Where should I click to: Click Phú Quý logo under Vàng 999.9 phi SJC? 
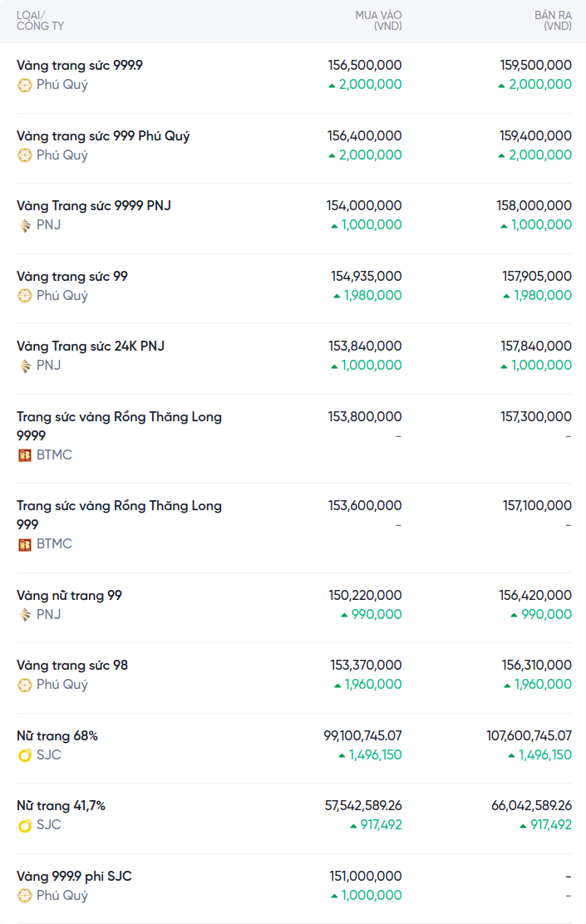click(25, 896)
